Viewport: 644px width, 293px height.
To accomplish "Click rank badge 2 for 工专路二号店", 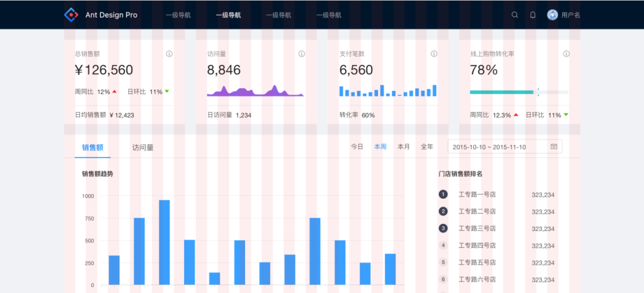I will pyautogui.click(x=443, y=211).
